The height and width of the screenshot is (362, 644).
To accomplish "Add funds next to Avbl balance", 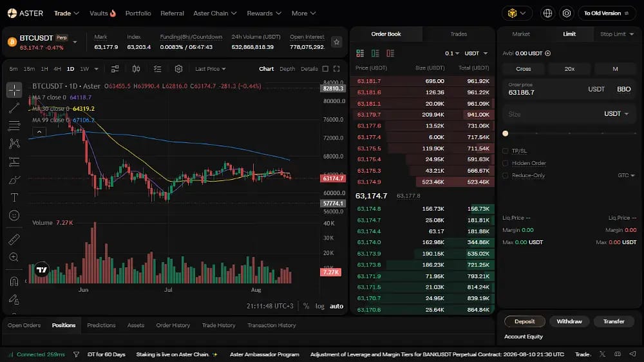I will (547, 53).
